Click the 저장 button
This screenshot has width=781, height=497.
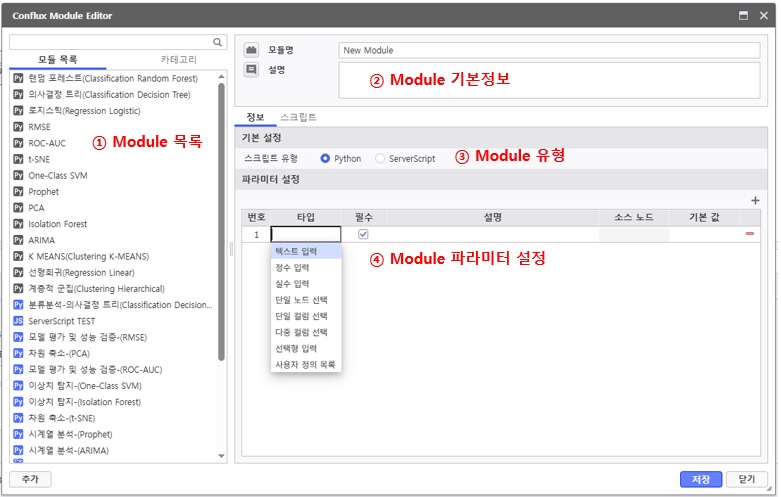click(x=700, y=479)
